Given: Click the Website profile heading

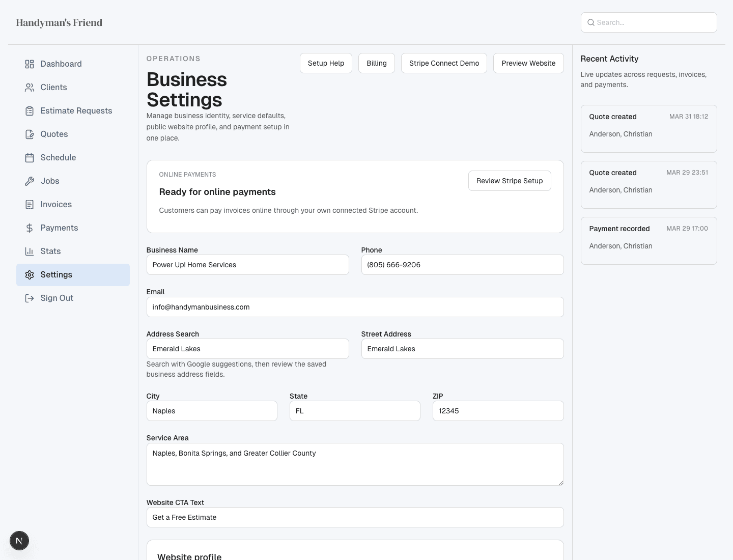Looking at the screenshot, I should [x=189, y=556].
